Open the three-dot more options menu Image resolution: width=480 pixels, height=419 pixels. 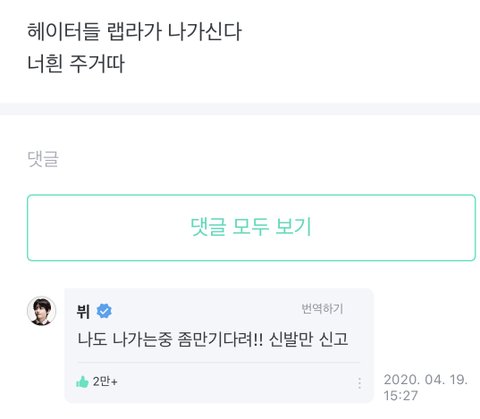pyautogui.click(x=359, y=383)
